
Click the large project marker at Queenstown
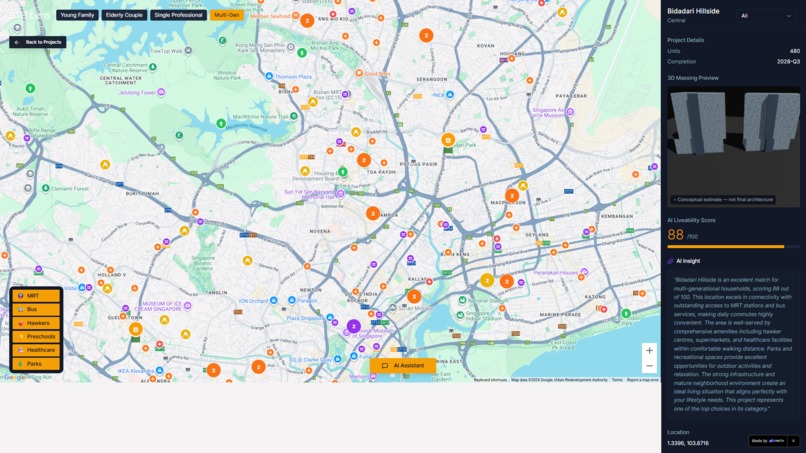coord(135,329)
